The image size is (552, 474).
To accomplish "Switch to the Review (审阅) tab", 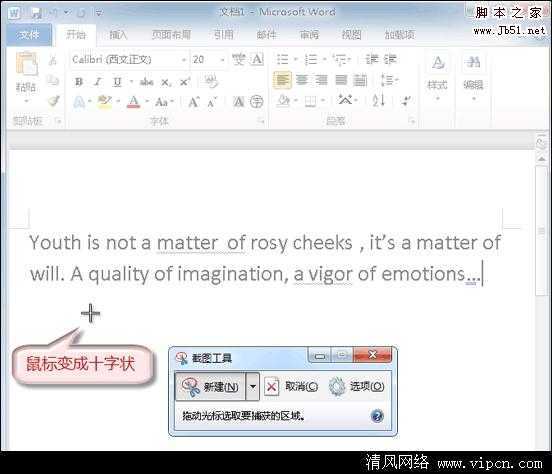I will 309,35.
